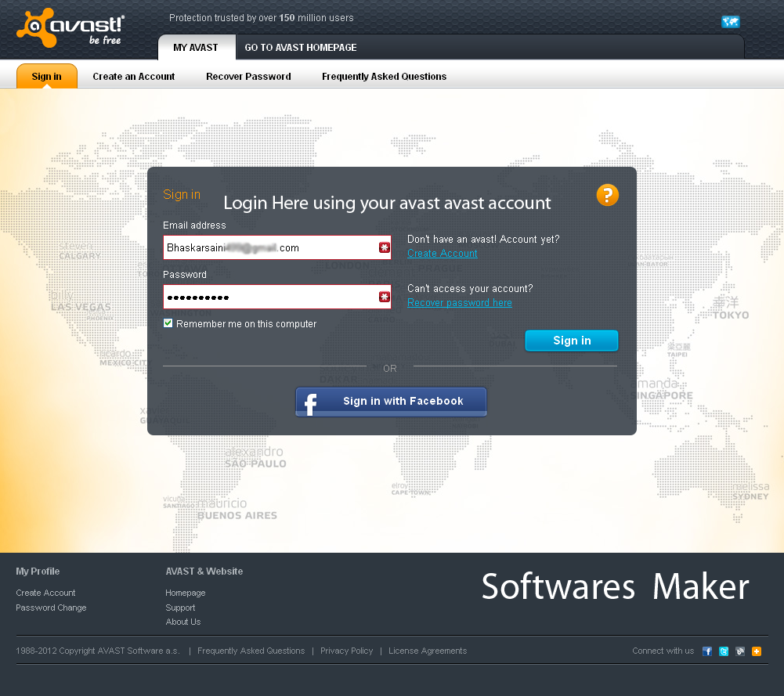Open Create an Account tab

pos(133,77)
